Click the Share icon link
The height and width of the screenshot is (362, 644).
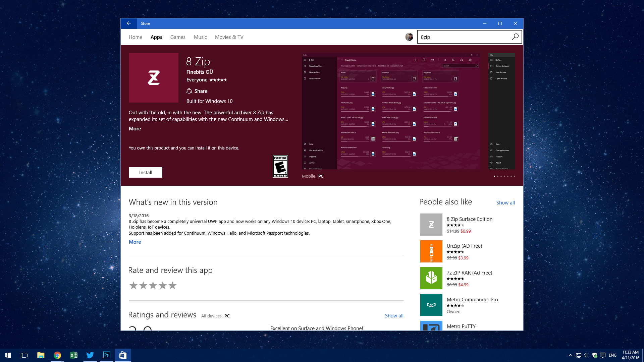[197, 91]
